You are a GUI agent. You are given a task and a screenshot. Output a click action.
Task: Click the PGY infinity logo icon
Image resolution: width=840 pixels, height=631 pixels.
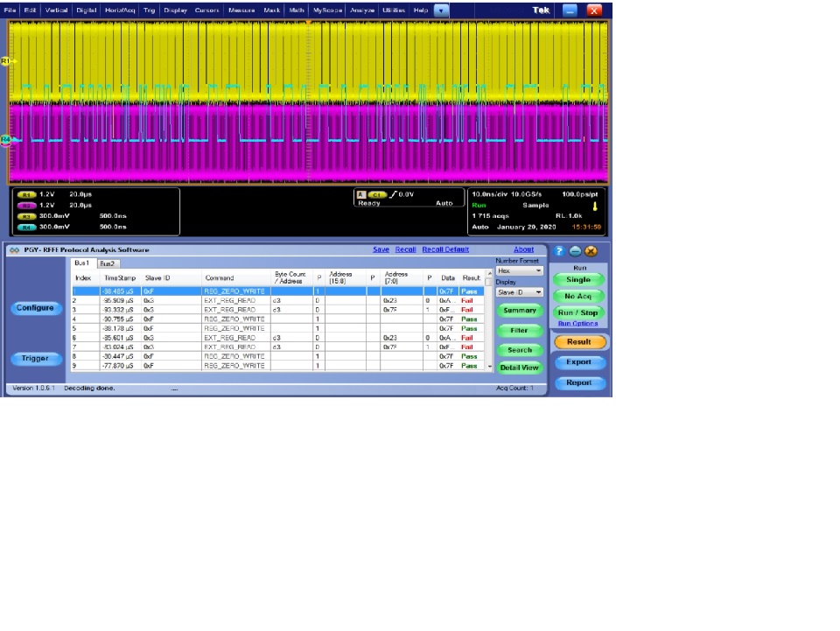click(15, 250)
